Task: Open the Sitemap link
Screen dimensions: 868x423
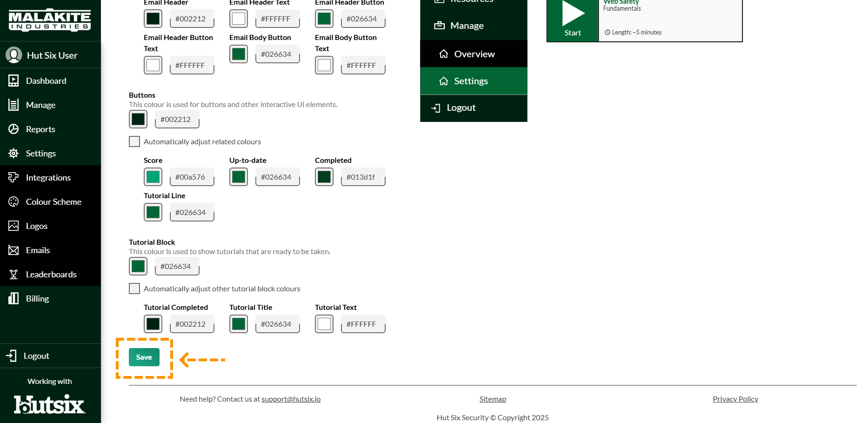Action: pyautogui.click(x=493, y=399)
